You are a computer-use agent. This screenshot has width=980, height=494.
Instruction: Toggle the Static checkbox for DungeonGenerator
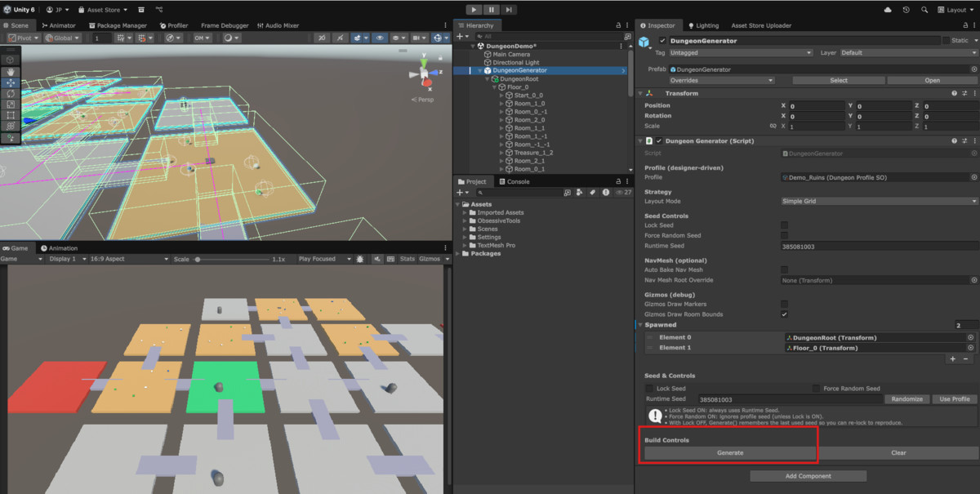946,40
